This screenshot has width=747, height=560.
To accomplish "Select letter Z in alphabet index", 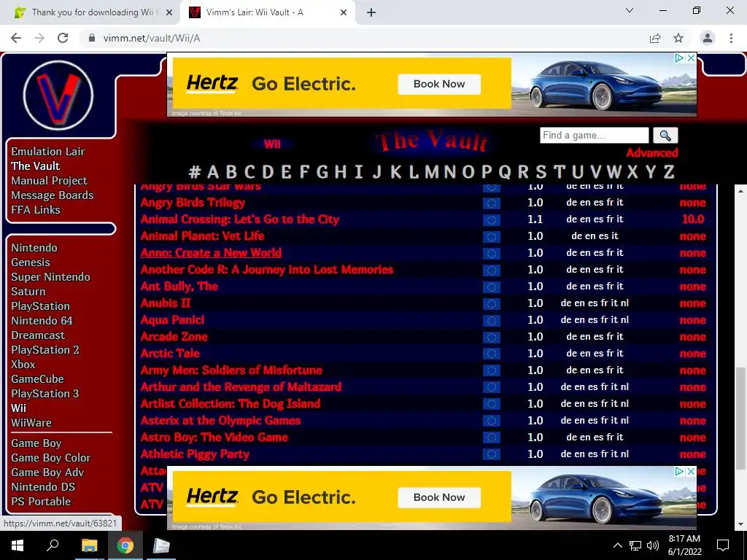I will (x=669, y=171).
